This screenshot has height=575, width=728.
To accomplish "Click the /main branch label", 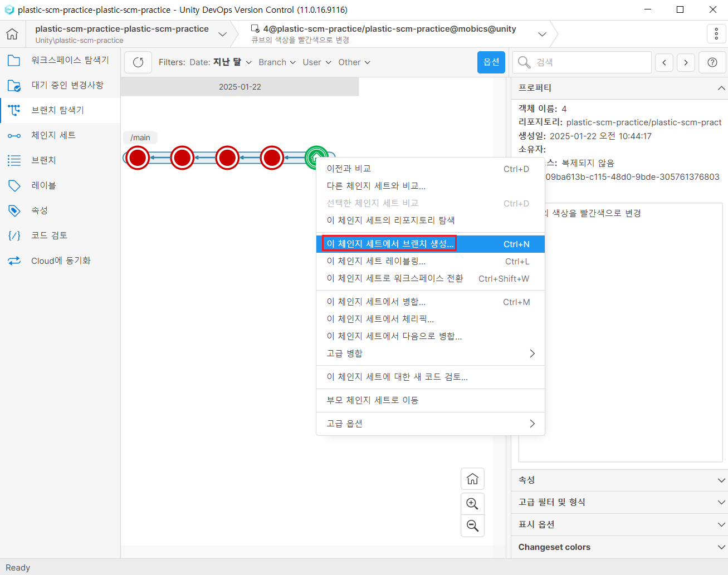I will (140, 137).
